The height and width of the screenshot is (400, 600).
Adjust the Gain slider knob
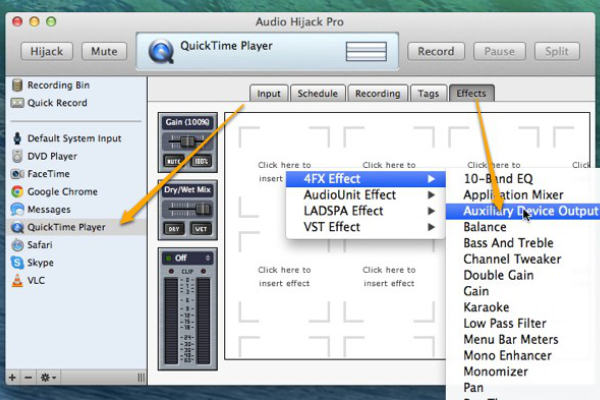(187, 142)
